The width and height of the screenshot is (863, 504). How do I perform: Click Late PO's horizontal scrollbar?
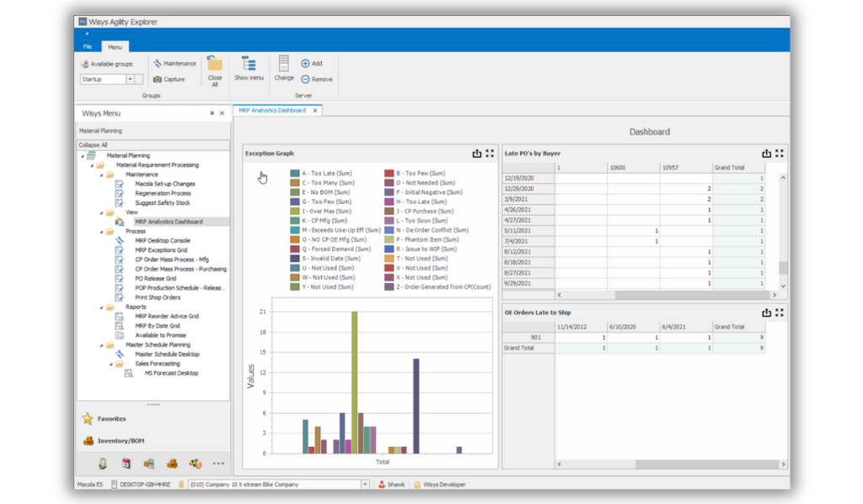pos(666,295)
